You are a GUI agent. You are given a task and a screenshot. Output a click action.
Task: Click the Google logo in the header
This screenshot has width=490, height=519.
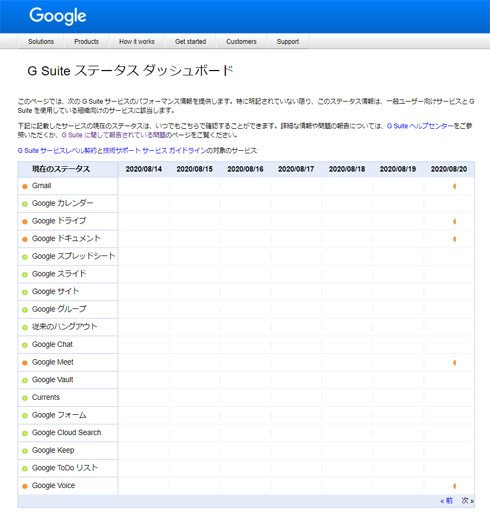[58, 16]
